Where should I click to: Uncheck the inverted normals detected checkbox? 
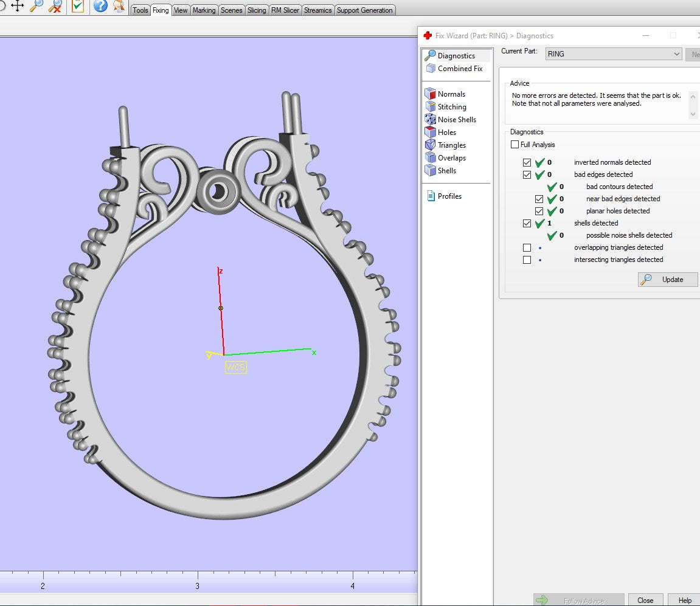pos(527,162)
